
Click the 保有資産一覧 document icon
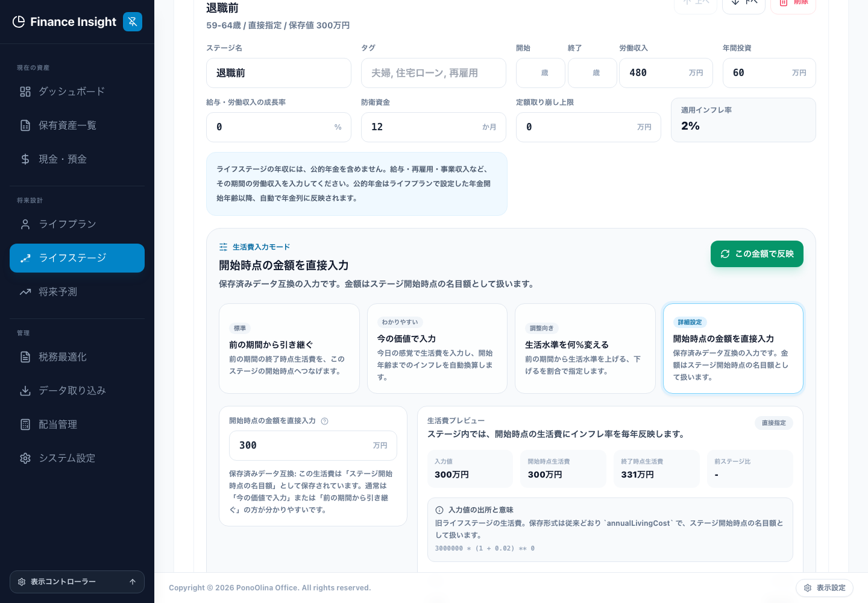click(x=25, y=125)
